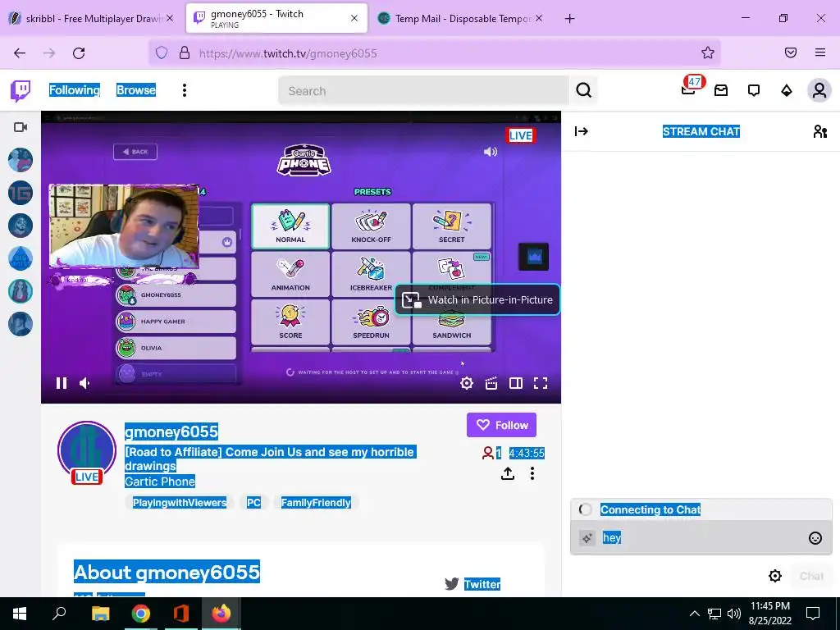
Task: Show hidden system tray icons chevron
Action: coord(694,614)
